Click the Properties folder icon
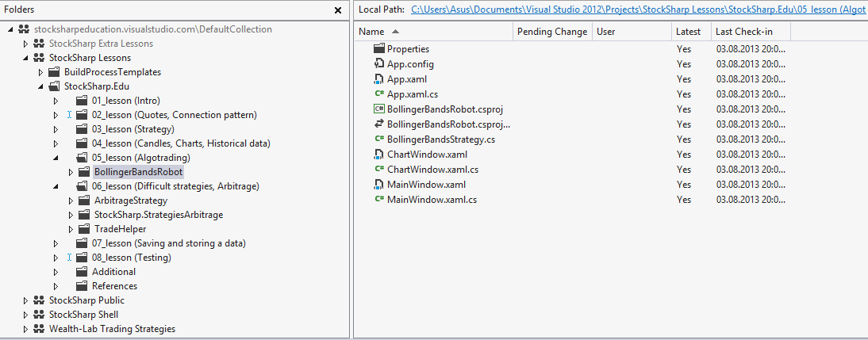The width and height of the screenshot is (868, 340). (379, 48)
